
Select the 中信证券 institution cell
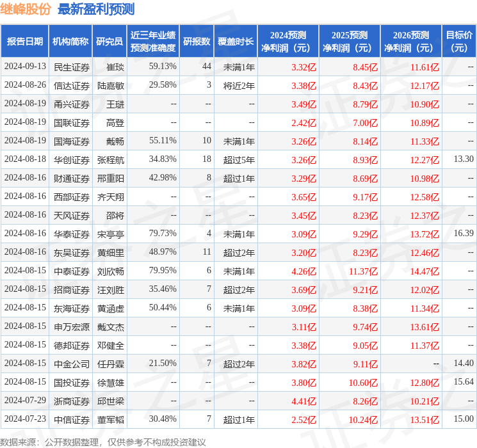(x=72, y=420)
